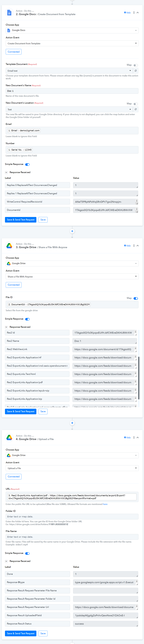Open three-dot menu of Google Docs step
The height and width of the screenshot is (644, 144).
[x=134, y=12]
